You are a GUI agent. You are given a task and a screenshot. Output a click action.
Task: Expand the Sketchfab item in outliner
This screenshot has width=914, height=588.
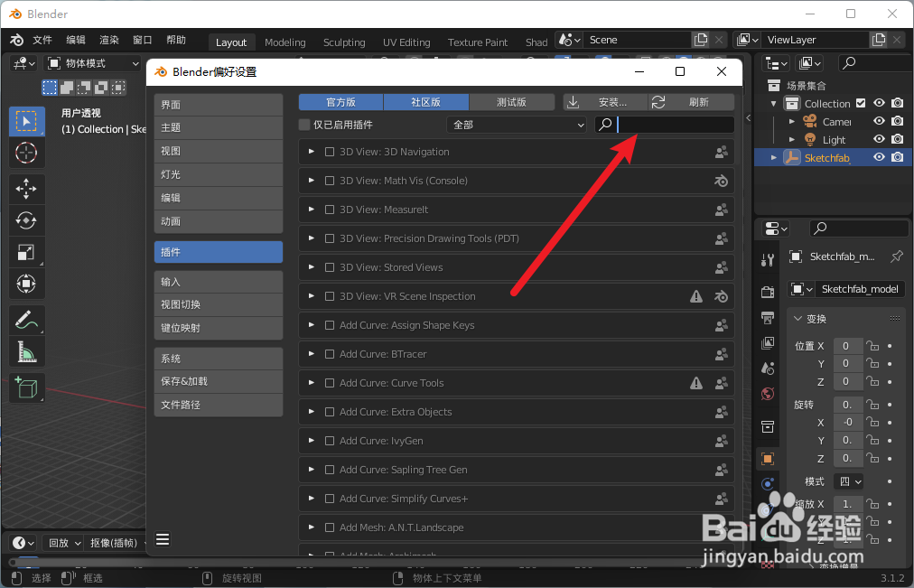[x=774, y=157]
